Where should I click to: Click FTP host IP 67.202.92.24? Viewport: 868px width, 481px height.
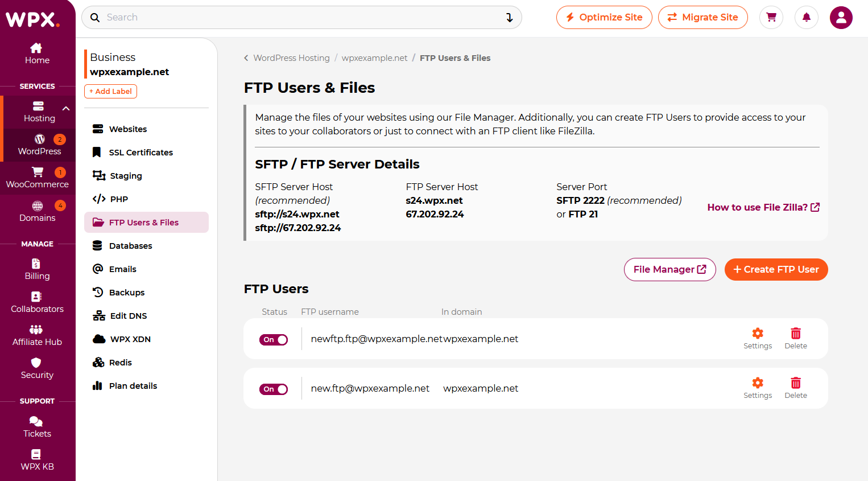pos(435,214)
